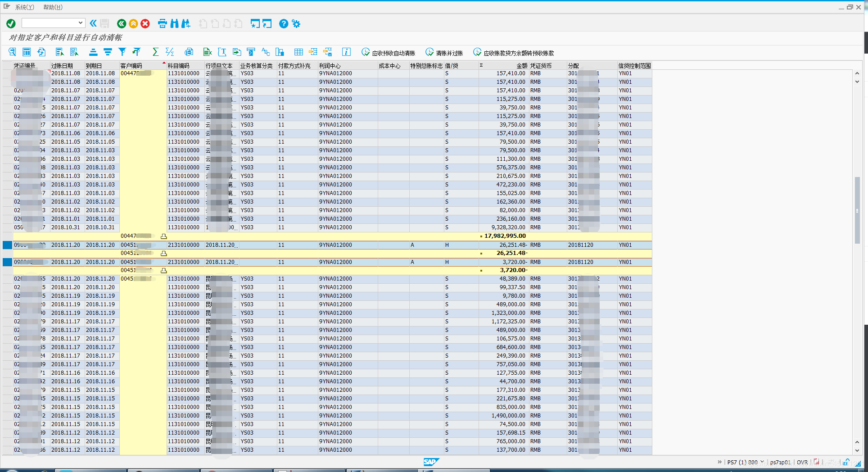Click the spreadsheet export icon
Image resolution: width=868 pixels, height=472 pixels.
pyautogui.click(x=207, y=52)
